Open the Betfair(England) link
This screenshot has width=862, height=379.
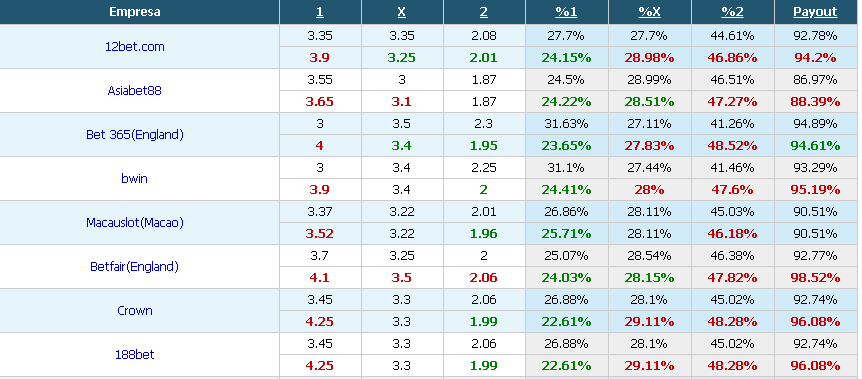tap(135, 267)
